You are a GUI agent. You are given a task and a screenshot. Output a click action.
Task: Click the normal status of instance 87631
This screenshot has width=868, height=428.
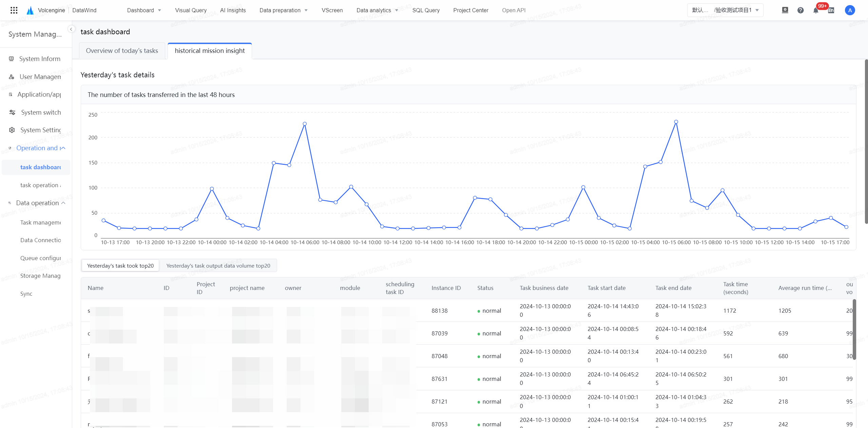coord(489,379)
